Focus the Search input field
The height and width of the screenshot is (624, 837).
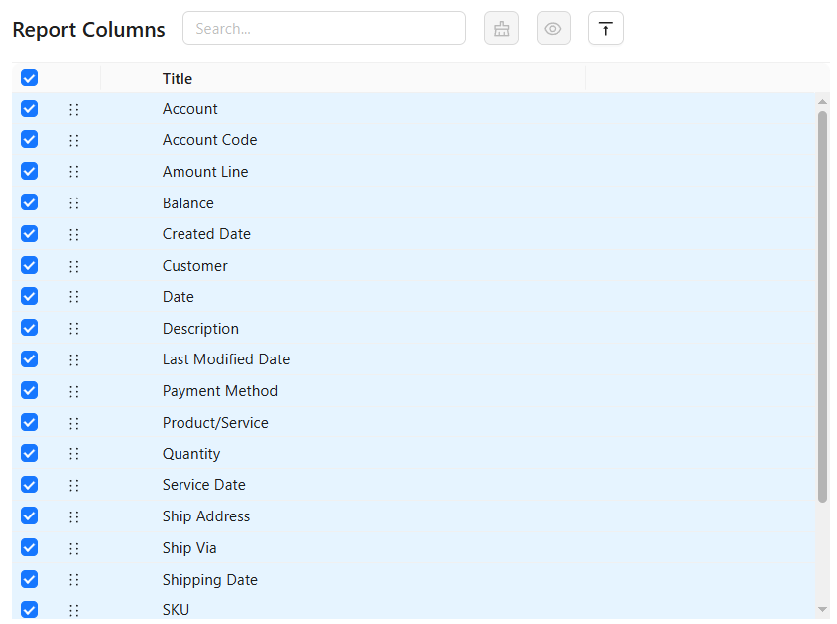(x=324, y=28)
